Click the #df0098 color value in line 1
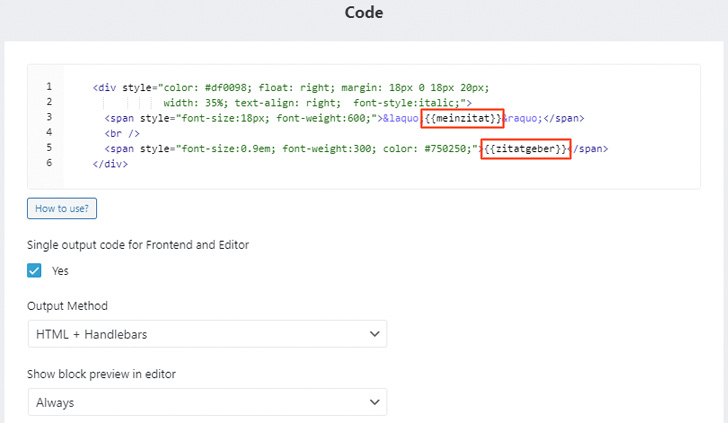Viewport: 728px width, 423px height. [x=226, y=88]
